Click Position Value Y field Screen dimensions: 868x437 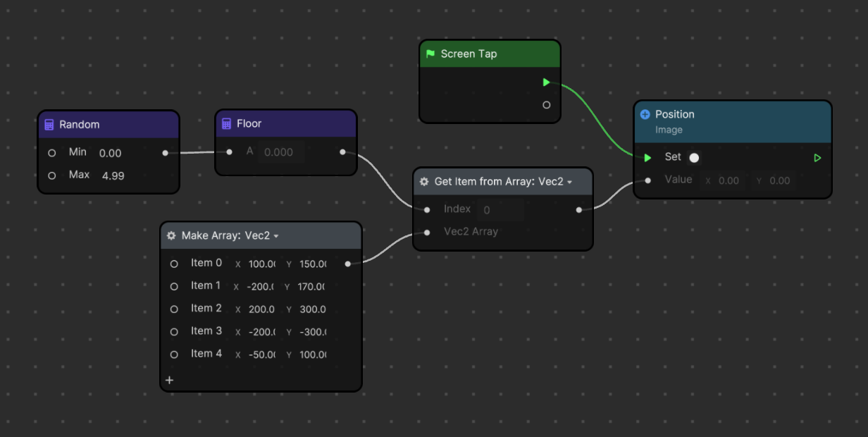(x=773, y=180)
